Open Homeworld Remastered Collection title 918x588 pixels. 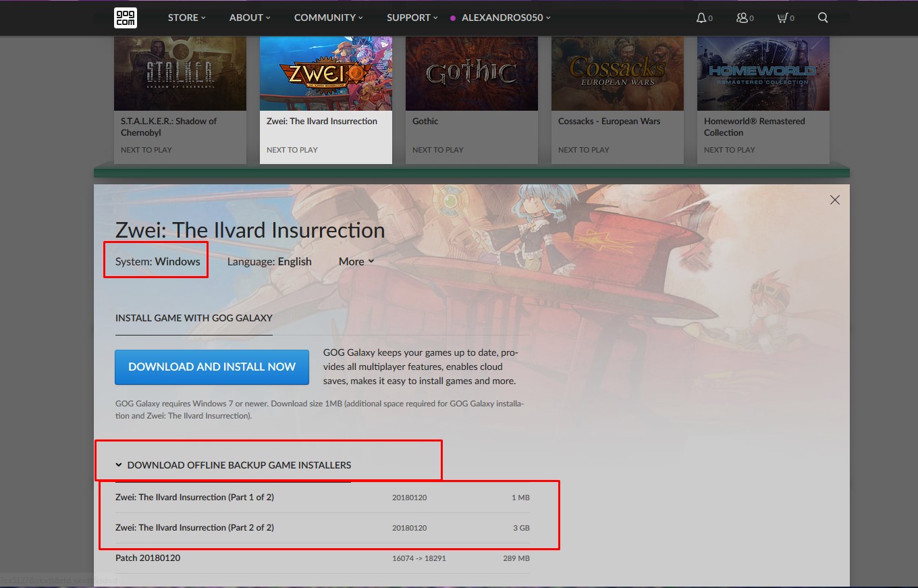pos(754,127)
